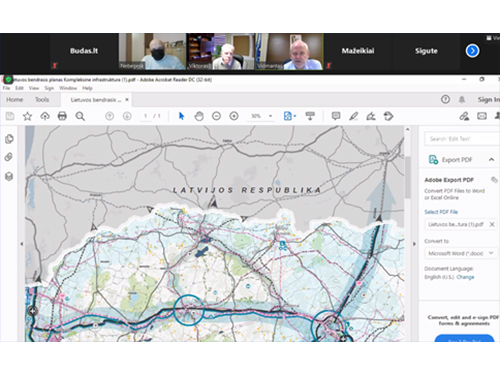The image size is (500, 375).
Task: Zoom out with the minus icon
Action: (216, 116)
